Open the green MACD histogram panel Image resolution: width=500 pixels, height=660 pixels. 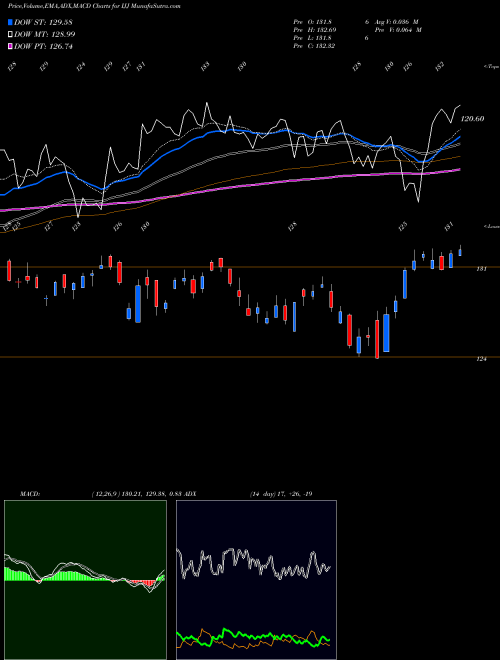click(85, 580)
